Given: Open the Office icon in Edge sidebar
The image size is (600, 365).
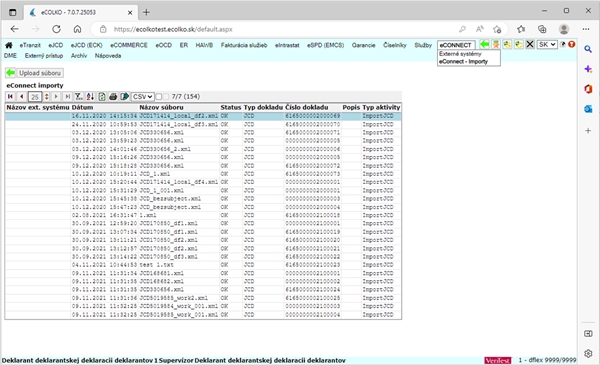Looking at the screenshot, I should [588, 89].
